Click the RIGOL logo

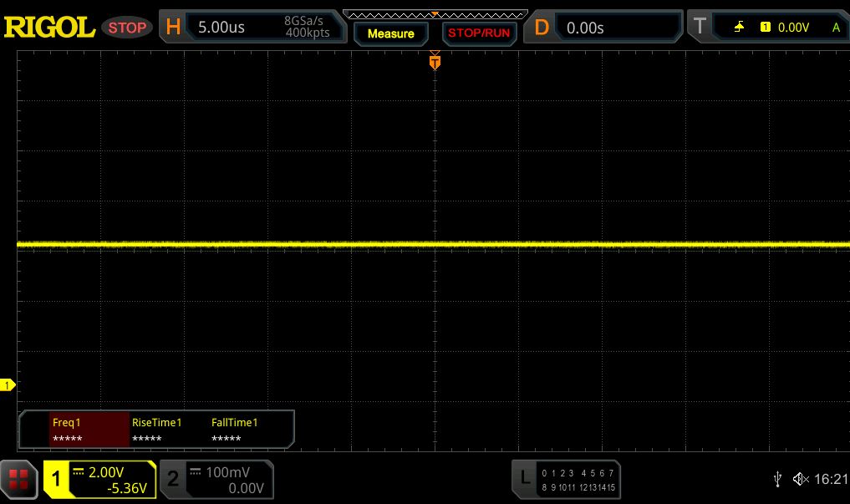pyautogui.click(x=49, y=27)
